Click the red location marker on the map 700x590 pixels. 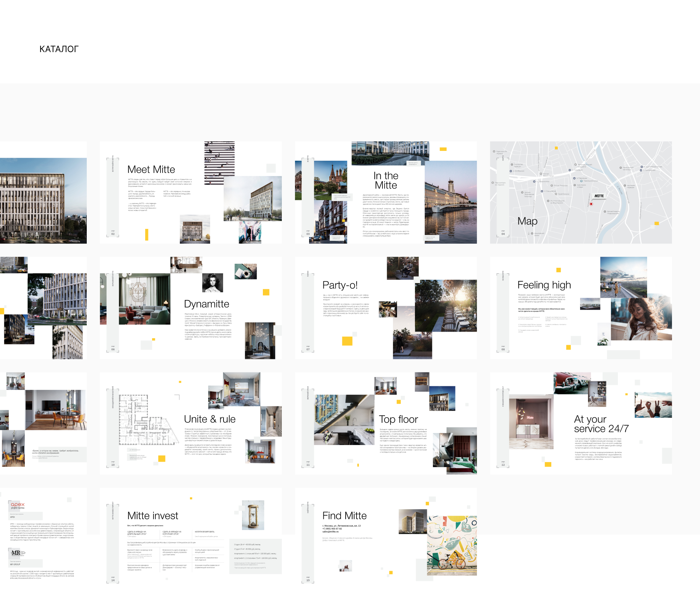(x=591, y=204)
